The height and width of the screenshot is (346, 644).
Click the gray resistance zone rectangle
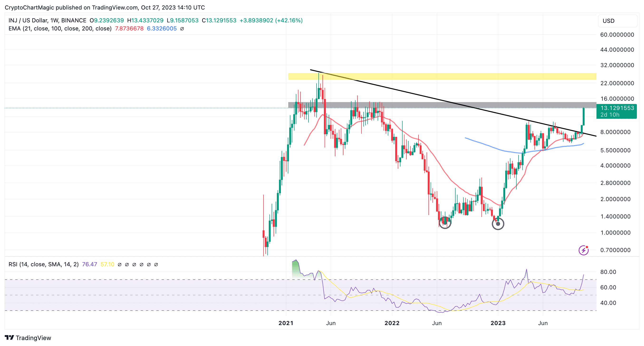(442, 105)
